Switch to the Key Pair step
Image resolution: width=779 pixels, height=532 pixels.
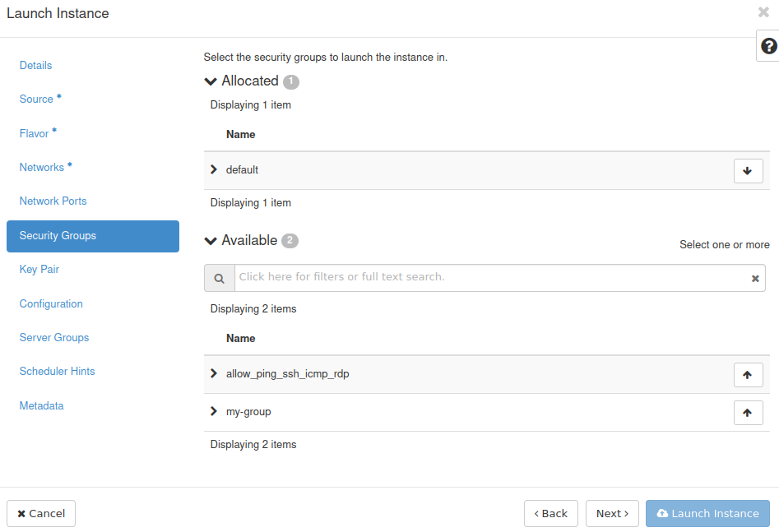tap(39, 269)
